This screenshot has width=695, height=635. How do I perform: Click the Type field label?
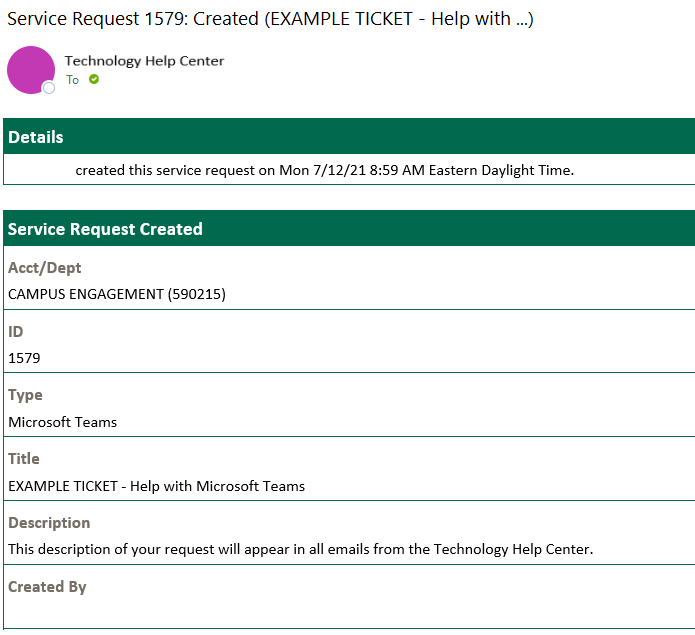pos(25,395)
